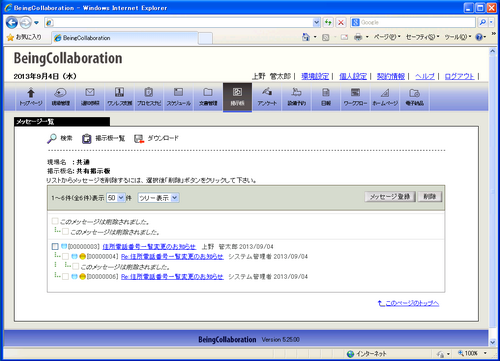Open the 契約情報 link

tap(391, 76)
